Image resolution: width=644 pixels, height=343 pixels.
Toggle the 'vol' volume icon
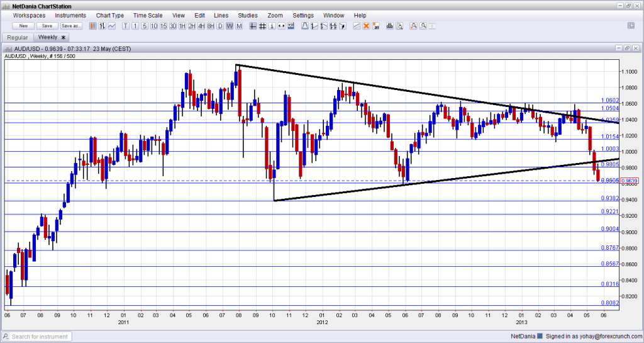pos(291,26)
